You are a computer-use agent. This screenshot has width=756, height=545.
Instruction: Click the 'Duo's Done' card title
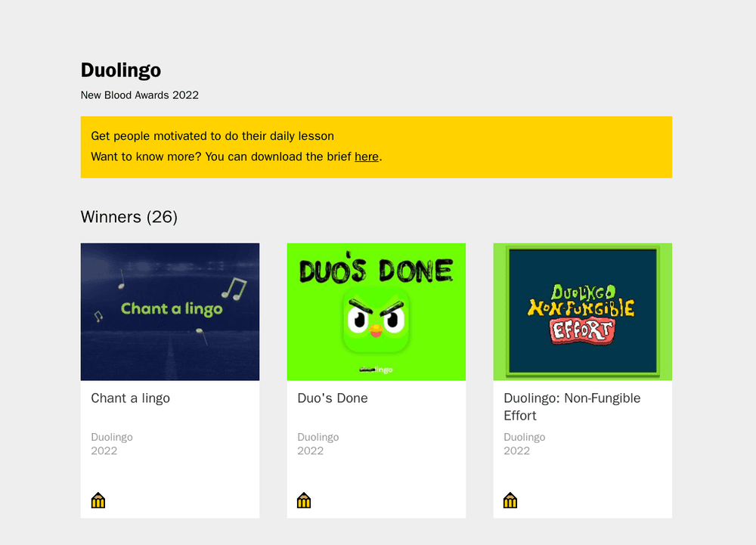click(333, 398)
